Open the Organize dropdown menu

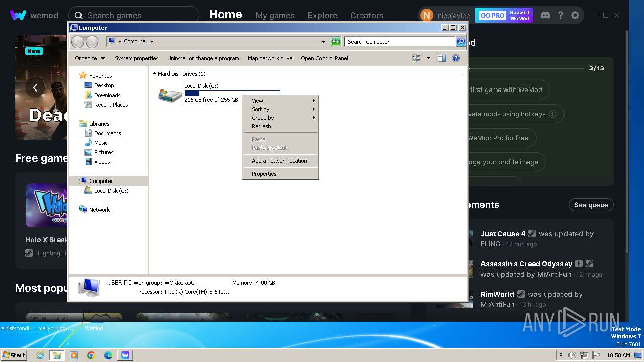pos(90,58)
